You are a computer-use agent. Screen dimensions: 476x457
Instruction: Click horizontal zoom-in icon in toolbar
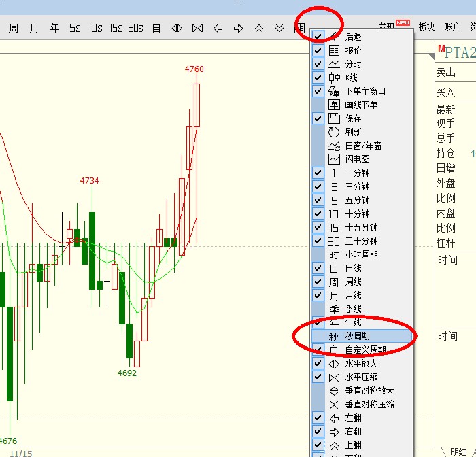[177, 29]
